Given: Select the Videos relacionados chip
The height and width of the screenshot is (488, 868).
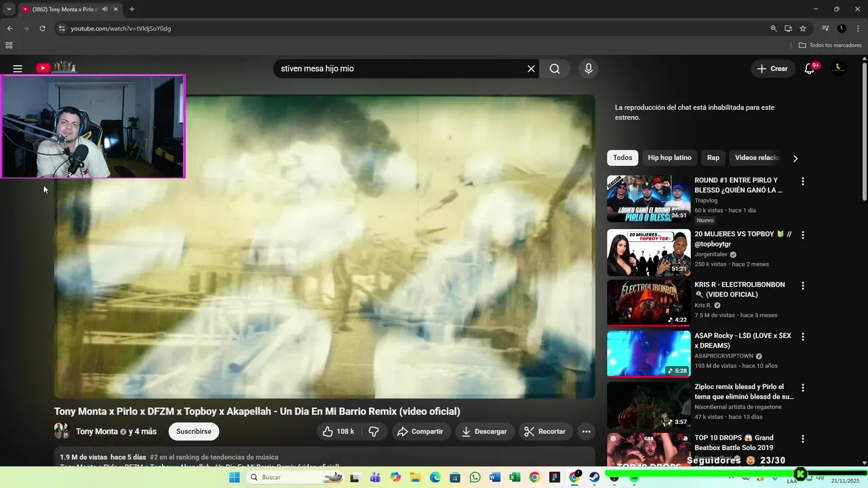Looking at the screenshot, I should [x=757, y=158].
